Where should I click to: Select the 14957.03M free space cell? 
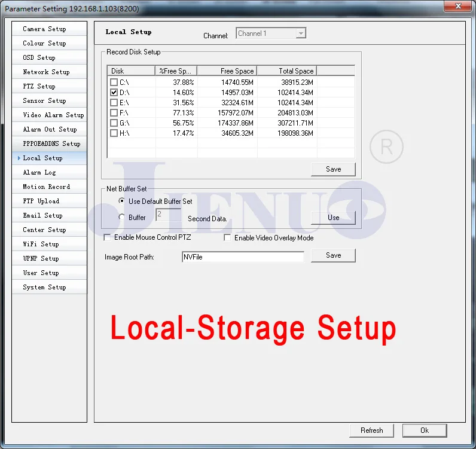point(237,92)
